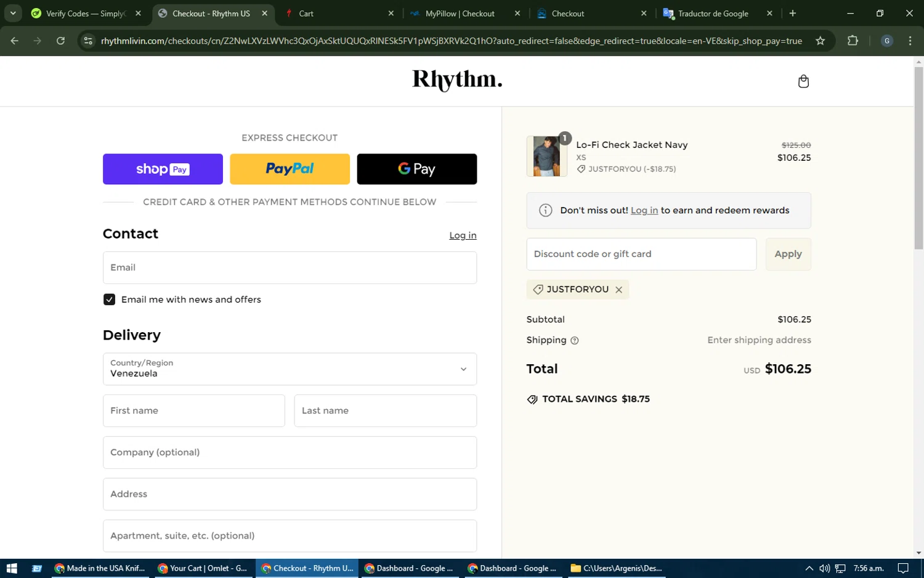
Task: Open the Chrome profile avatar G
Action: [887, 41]
